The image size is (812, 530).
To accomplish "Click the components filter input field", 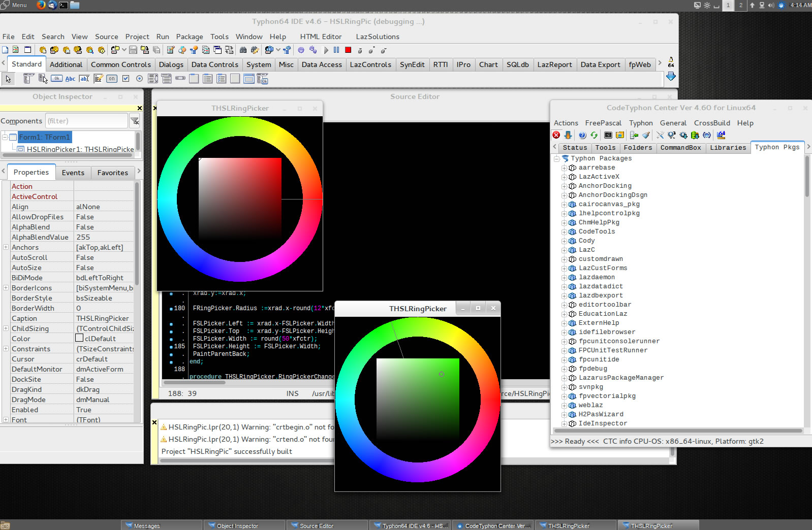I will click(86, 121).
